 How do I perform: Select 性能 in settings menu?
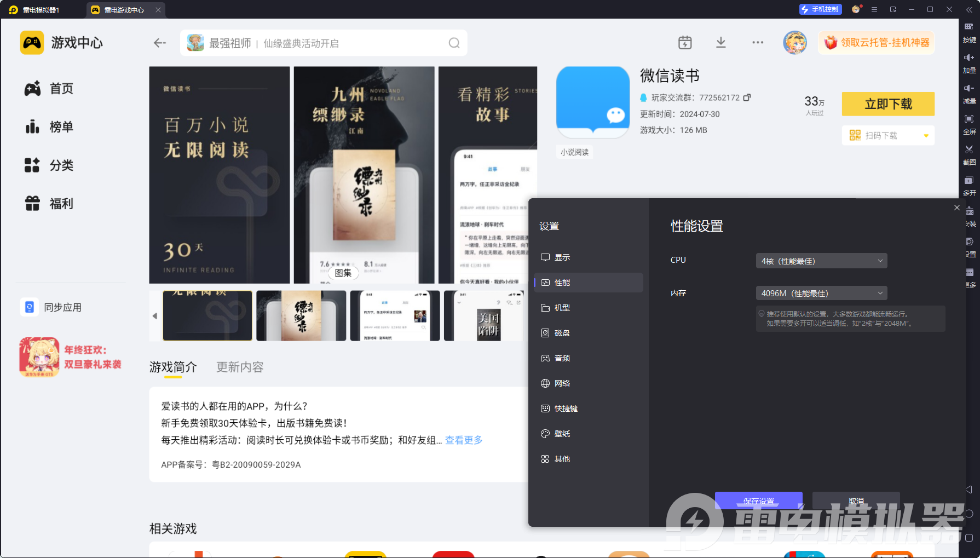coord(589,283)
